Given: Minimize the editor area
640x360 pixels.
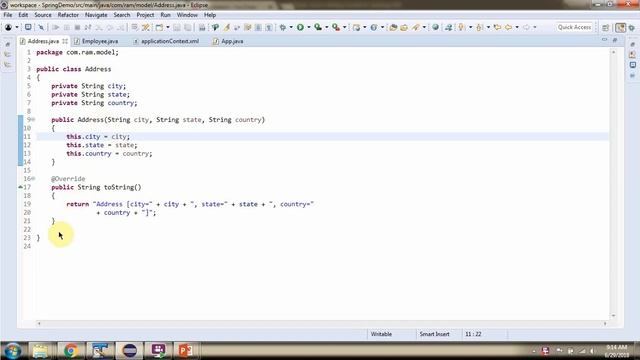Looking at the screenshot, I should coord(604,40).
